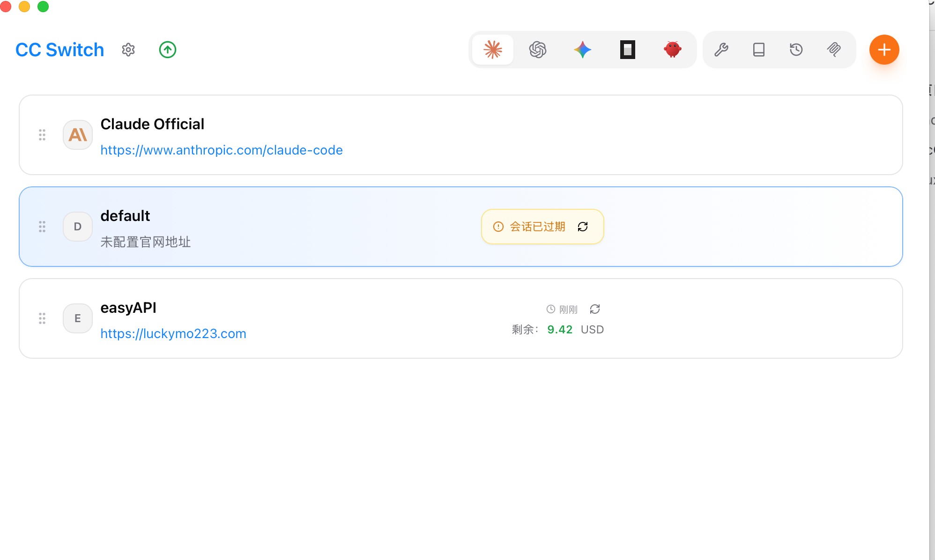Open the history clock icon
Image resolution: width=935 pixels, height=560 pixels.
[x=796, y=50]
